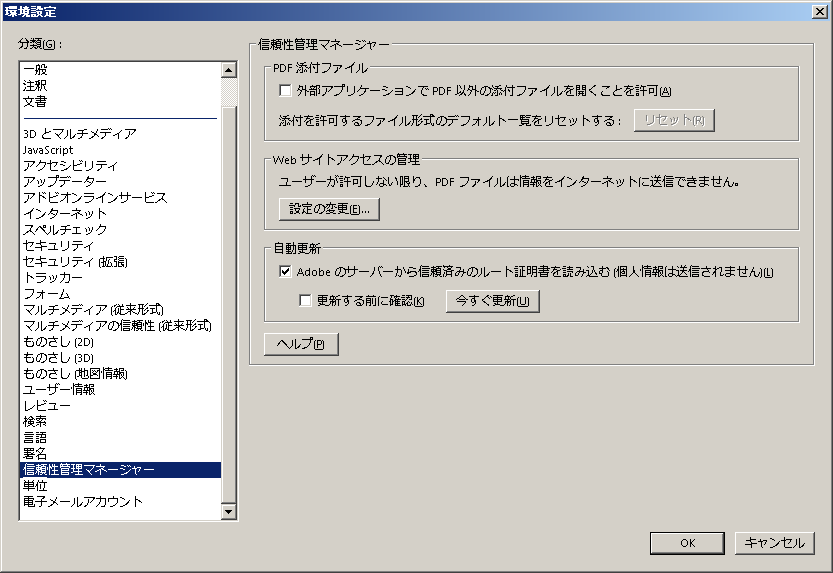Viewport: 833px width, 573px height.
Task: Select the アクセシビリティ category
Action: (x=121, y=166)
